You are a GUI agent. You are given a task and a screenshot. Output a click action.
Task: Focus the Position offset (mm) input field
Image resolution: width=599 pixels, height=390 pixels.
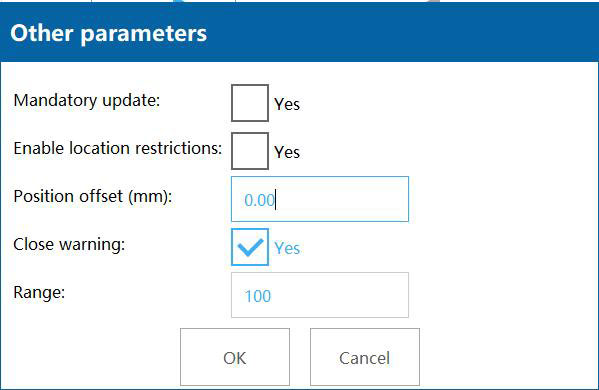coord(320,199)
